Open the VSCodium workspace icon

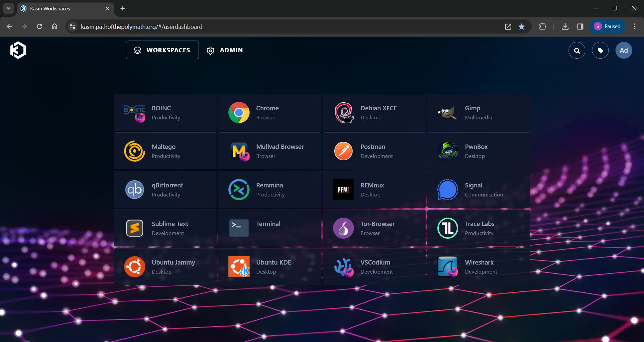pyautogui.click(x=343, y=267)
